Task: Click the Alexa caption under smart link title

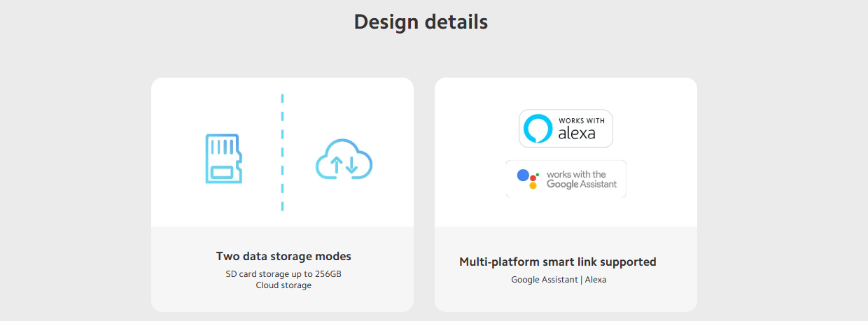Action: 596,280
